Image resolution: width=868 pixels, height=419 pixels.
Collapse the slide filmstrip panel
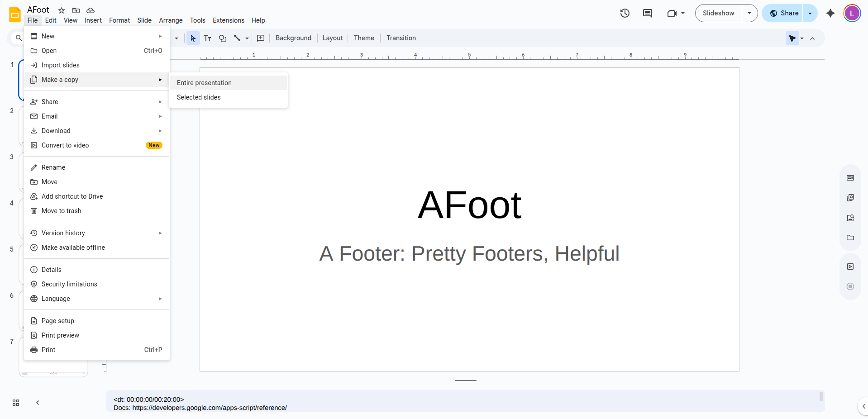point(38,403)
